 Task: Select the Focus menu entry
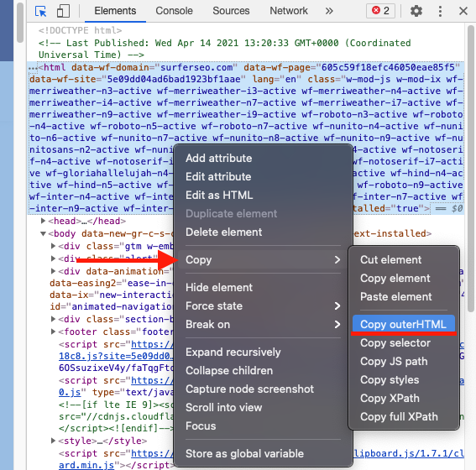point(264,426)
